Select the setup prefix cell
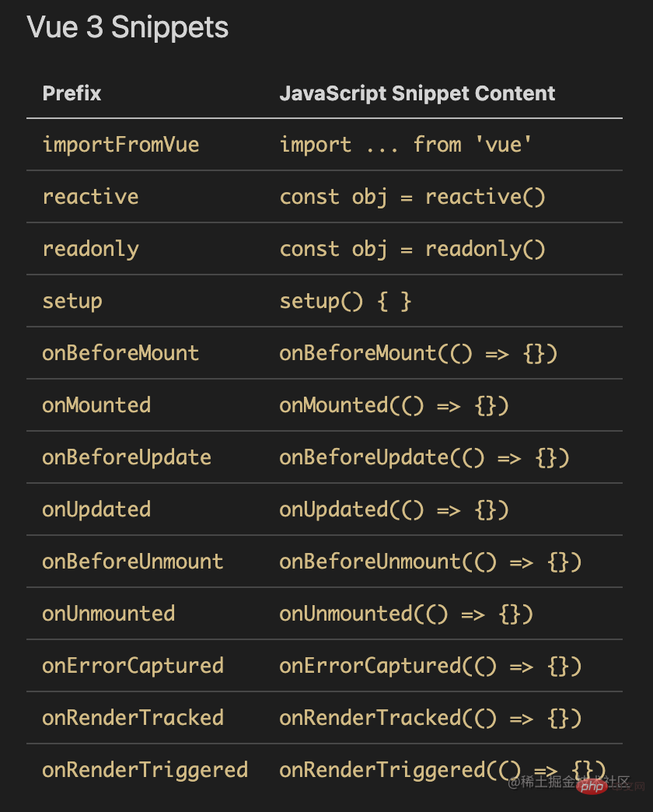653x812 pixels. pyautogui.click(x=72, y=301)
